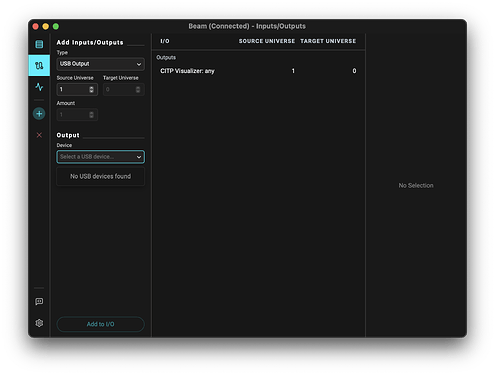495x375 pixels.
Task: Click the No USB devices found message
Action: pyautogui.click(x=101, y=176)
